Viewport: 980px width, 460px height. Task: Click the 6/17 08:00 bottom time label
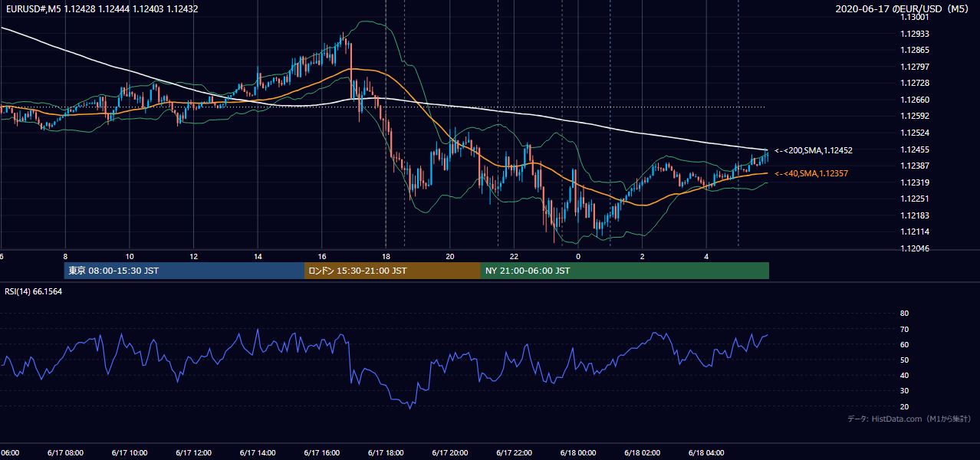tap(64, 452)
